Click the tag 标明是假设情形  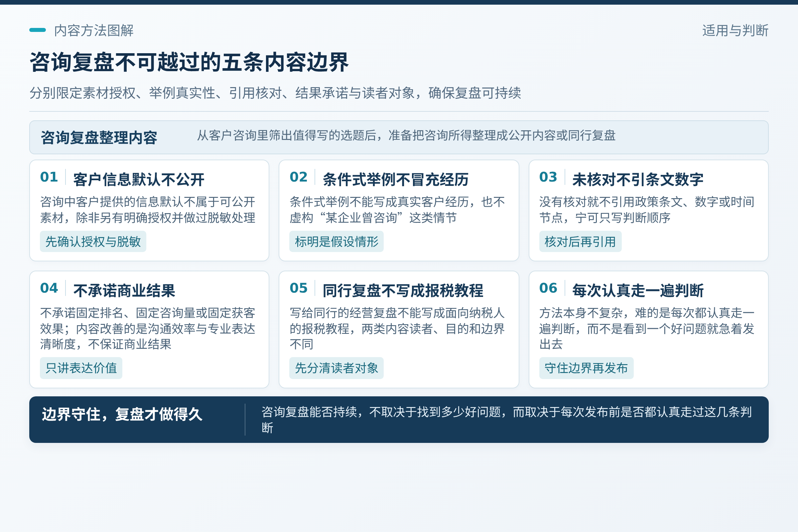pos(336,242)
